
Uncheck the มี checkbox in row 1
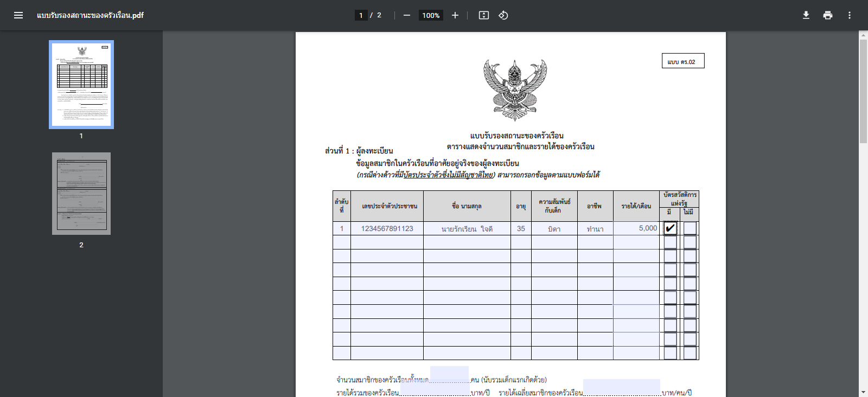coord(671,228)
